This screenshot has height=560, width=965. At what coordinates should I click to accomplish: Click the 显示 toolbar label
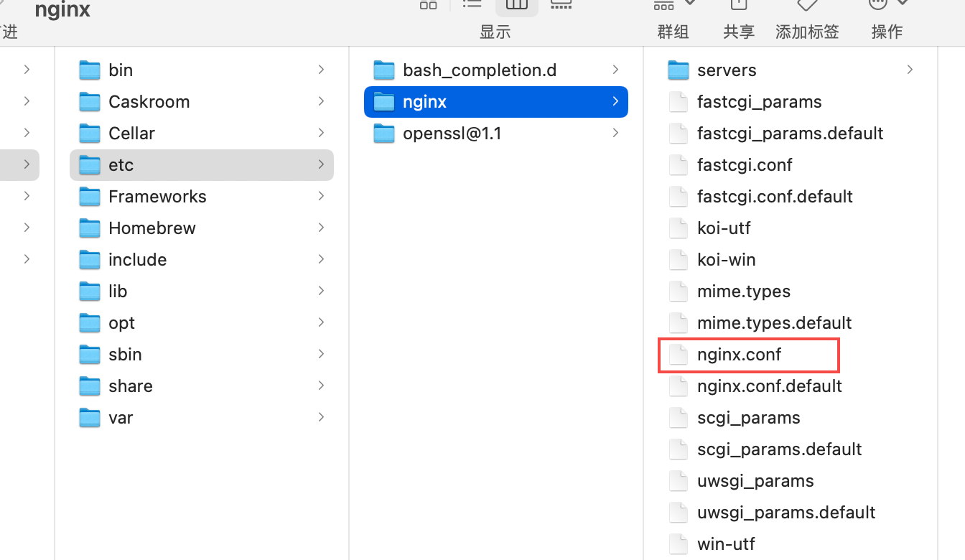[495, 32]
